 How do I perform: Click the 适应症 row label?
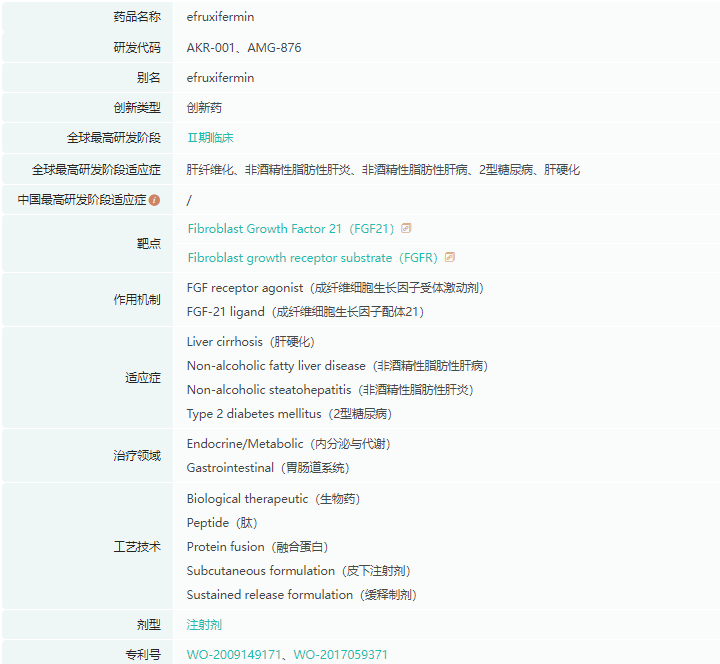point(143,378)
